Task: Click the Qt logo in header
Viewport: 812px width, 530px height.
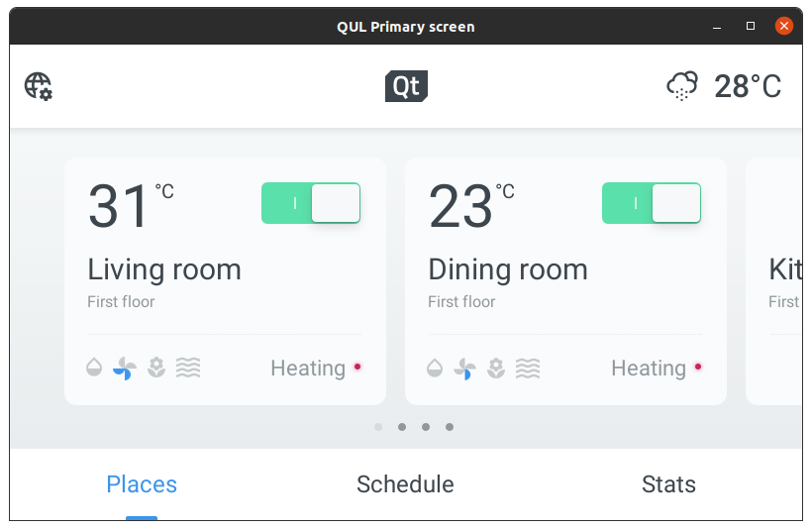Action: pos(406,86)
